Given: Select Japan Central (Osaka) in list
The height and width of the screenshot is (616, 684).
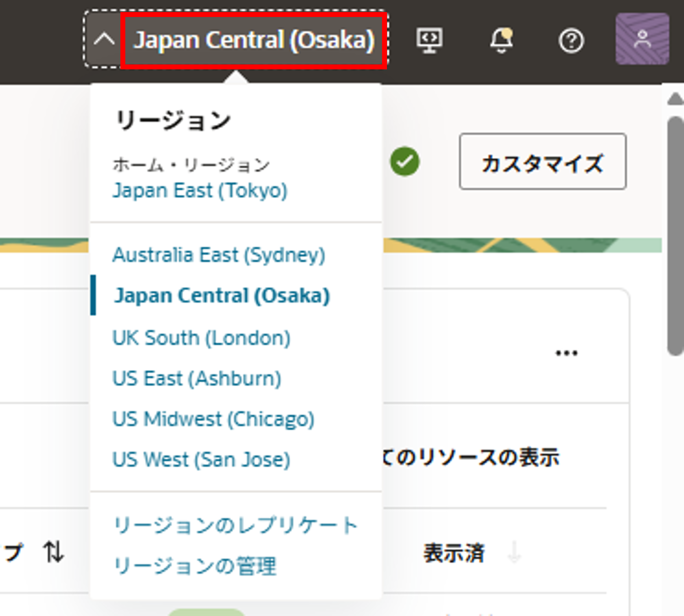Looking at the screenshot, I should tap(222, 295).
